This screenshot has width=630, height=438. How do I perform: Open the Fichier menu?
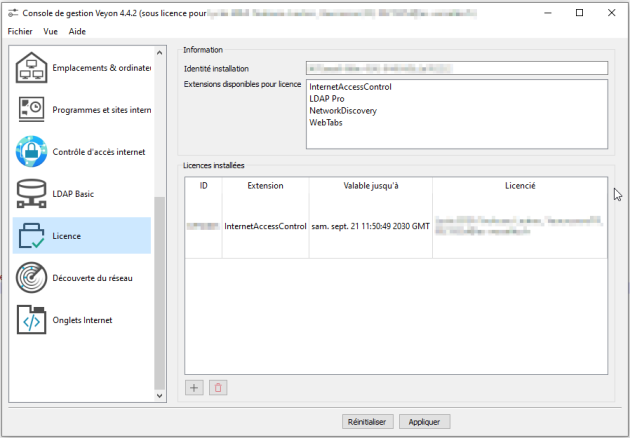pos(20,31)
